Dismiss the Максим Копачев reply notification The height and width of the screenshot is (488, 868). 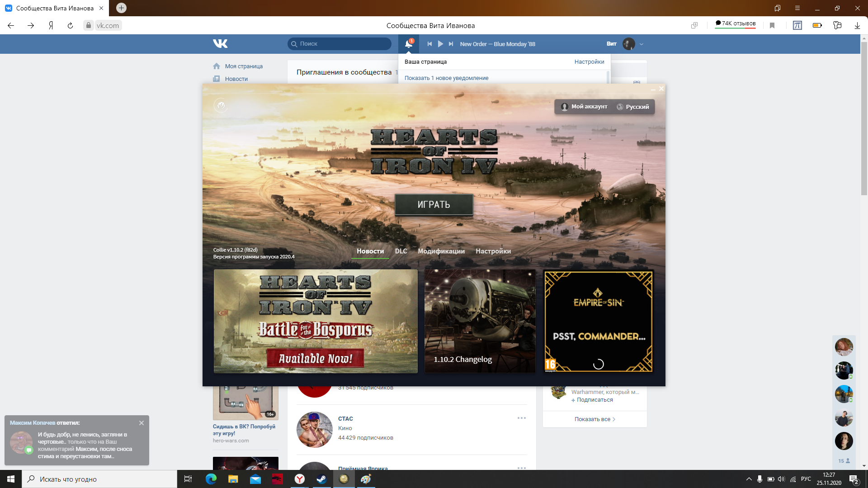point(142,423)
